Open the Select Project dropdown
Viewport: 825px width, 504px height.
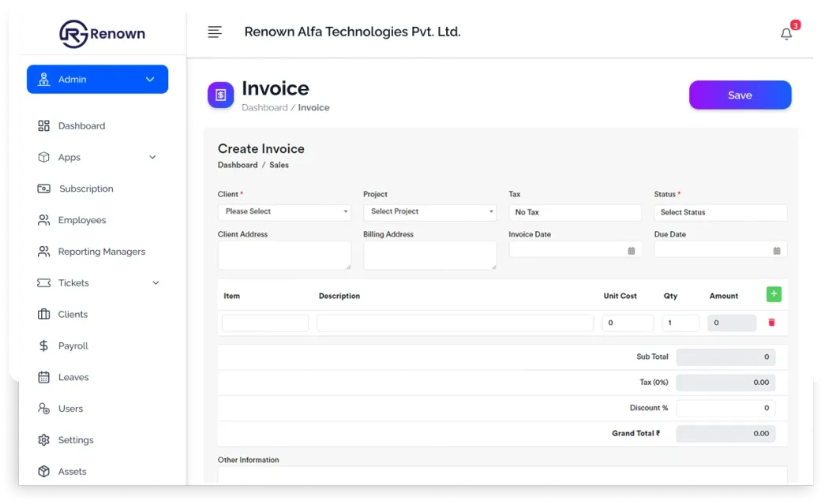[429, 211]
